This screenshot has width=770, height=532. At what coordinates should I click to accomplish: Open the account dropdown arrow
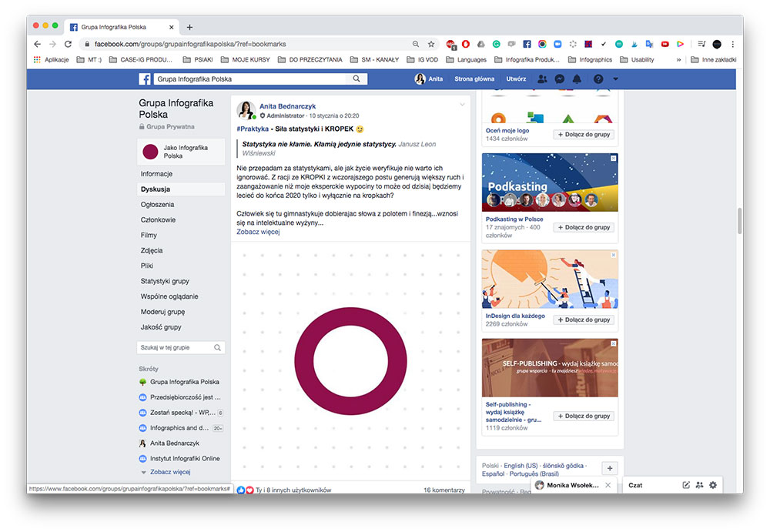pyautogui.click(x=615, y=79)
